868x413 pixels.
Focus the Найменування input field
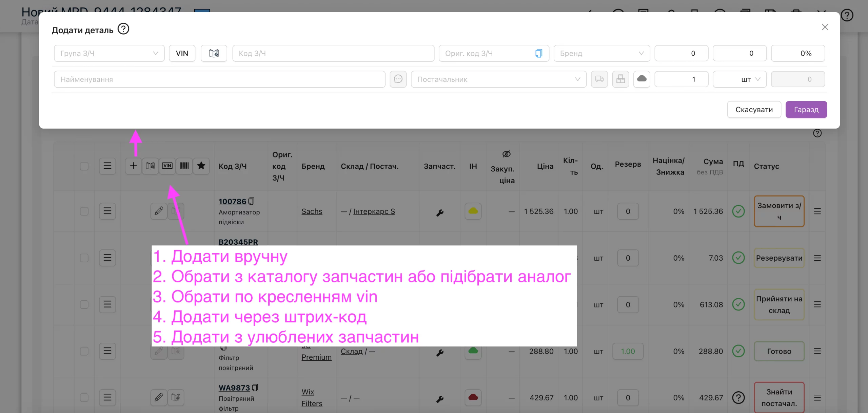(x=220, y=79)
